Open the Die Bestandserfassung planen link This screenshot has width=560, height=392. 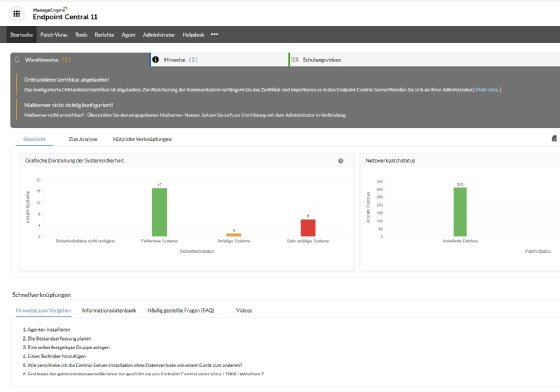coord(59,338)
